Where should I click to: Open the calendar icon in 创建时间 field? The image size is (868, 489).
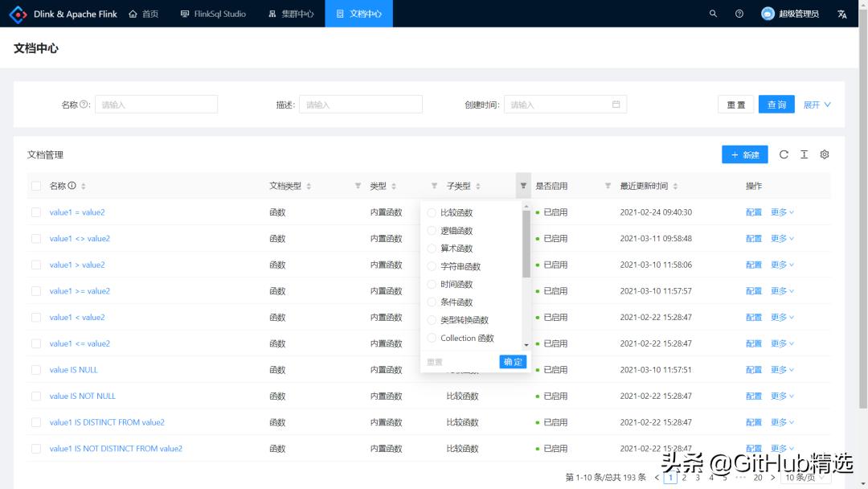pyautogui.click(x=617, y=104)
